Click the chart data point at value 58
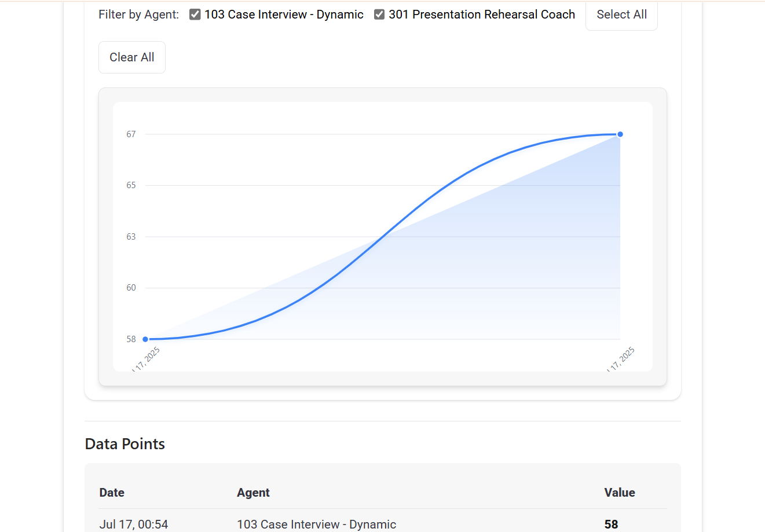 tap(145, 339)
